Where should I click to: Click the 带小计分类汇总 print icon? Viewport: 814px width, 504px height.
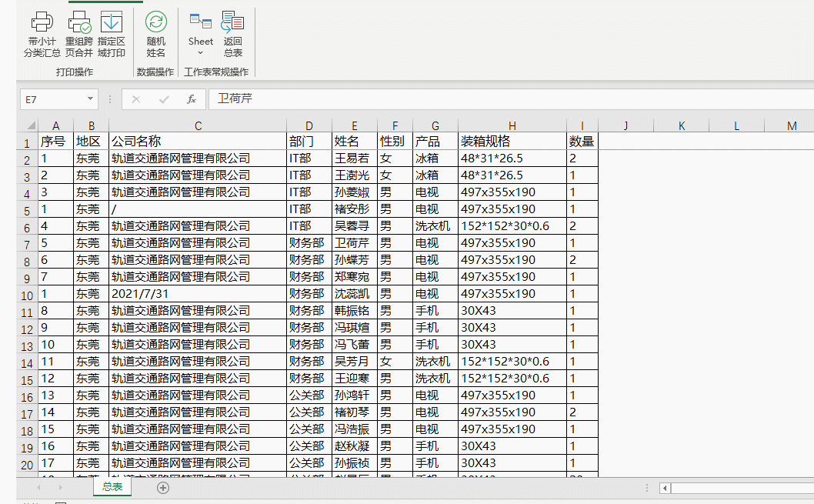42,22
